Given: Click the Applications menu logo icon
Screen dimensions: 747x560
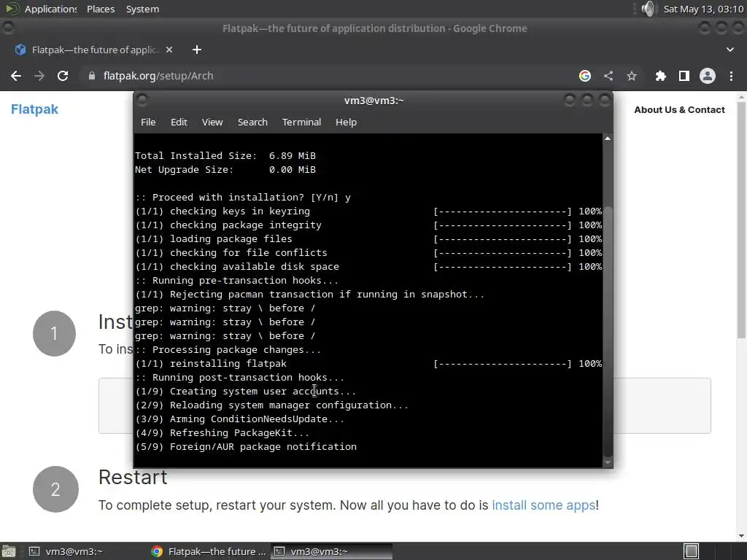Looking at the screenshot, I should tap(12, 9).
